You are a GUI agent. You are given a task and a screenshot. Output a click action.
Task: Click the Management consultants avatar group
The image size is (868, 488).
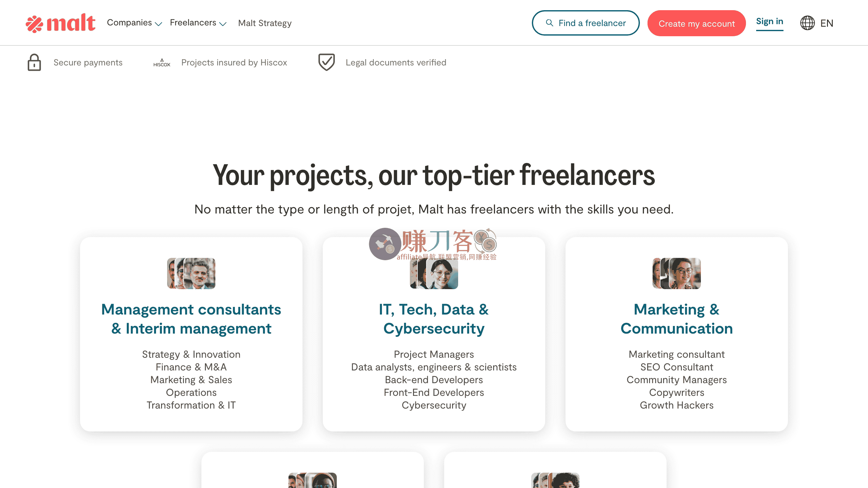click(191, 273)
